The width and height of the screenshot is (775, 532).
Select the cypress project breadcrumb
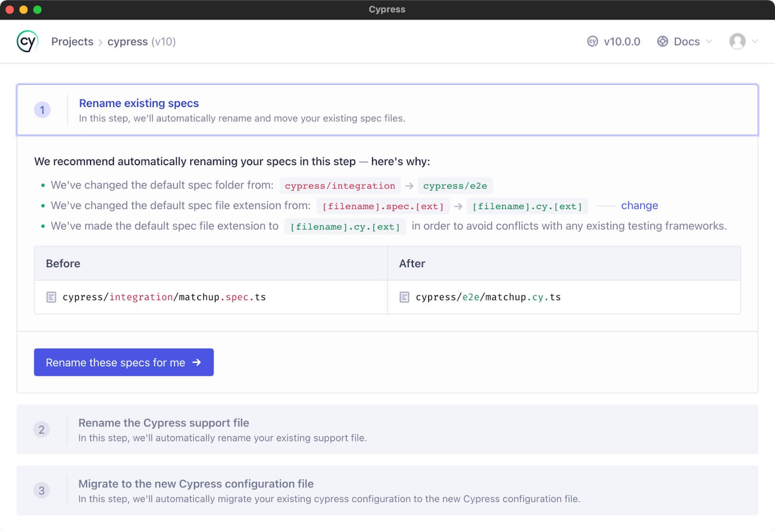click(127, 42)
